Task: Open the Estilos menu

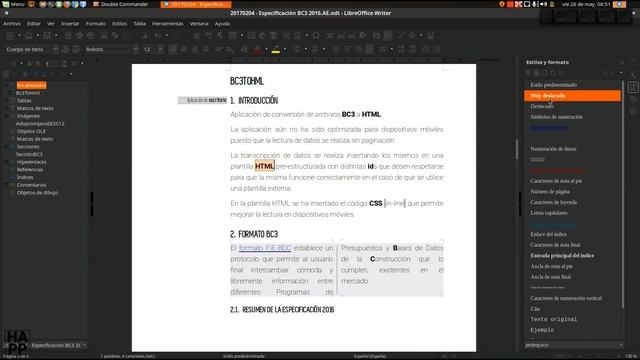Action: point(119,24)
